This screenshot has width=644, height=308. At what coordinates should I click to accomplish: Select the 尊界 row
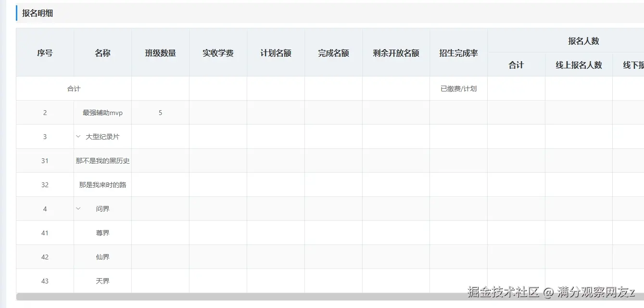(102, 232)
